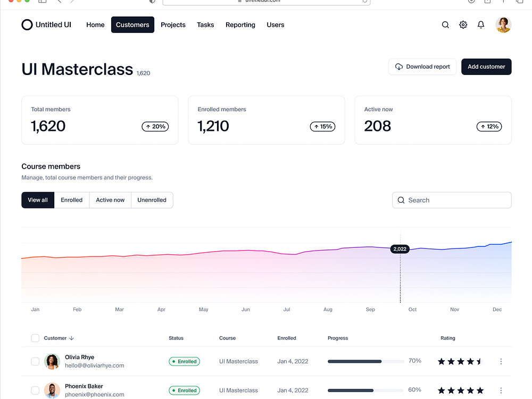Check the checkbox next to Olivia Rhye
Viewport: 532px width, 399px height.
pyautogui.click(x=35, y=361)
